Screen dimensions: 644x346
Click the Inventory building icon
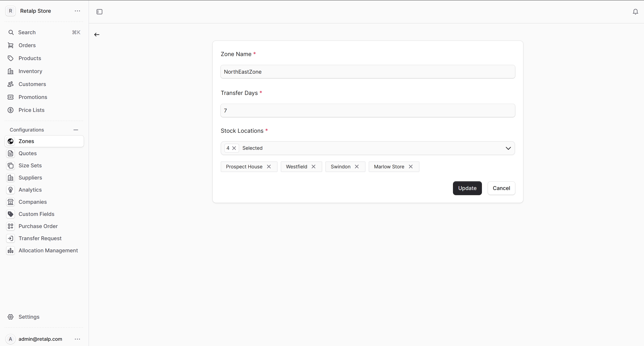click(11, 71)
